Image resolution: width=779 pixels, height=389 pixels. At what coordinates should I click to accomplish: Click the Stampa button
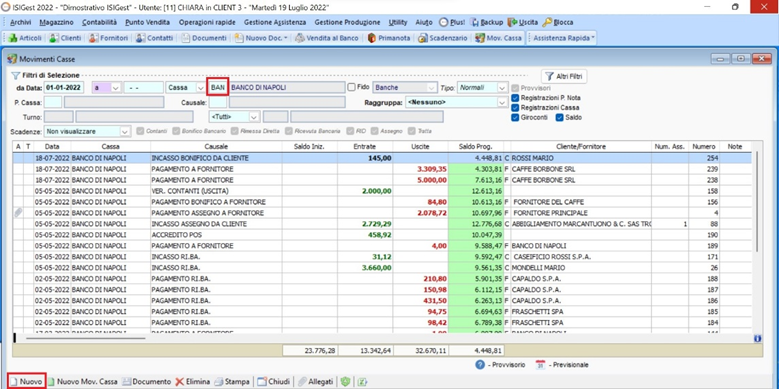pyautogui.click(x=232, y=382)
